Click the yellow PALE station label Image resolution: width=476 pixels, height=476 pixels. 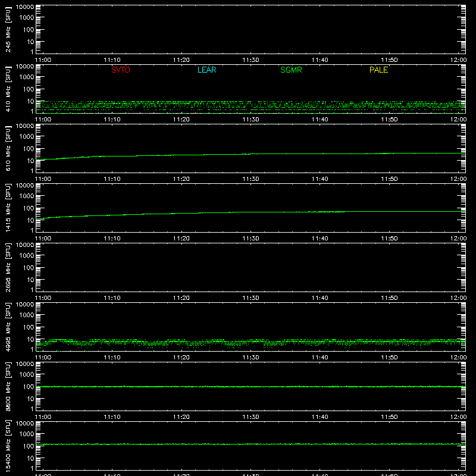tap(378, 70)
